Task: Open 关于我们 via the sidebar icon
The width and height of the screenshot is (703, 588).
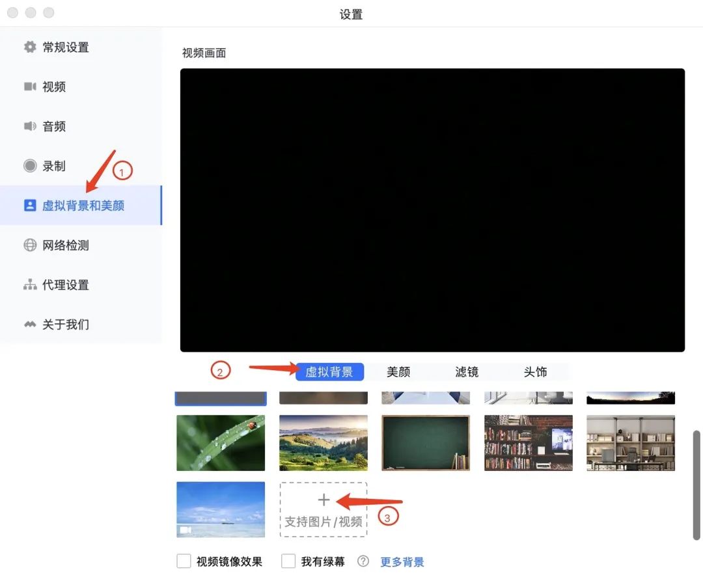Action: (x=29, y=325)
